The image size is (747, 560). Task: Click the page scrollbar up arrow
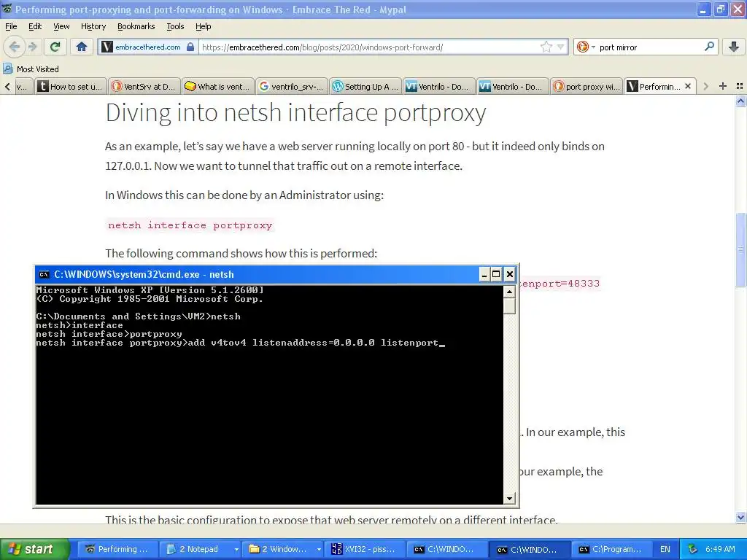click(x=740, y=101)
